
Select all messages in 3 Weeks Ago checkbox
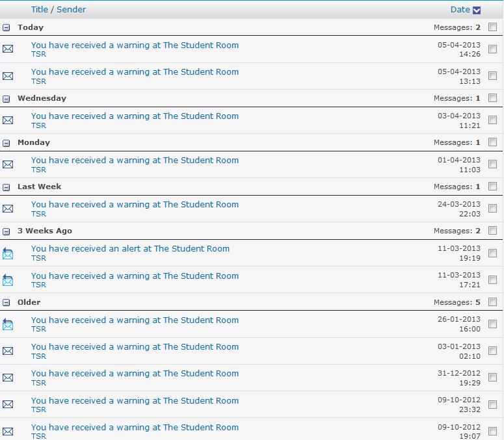[492, 230]
